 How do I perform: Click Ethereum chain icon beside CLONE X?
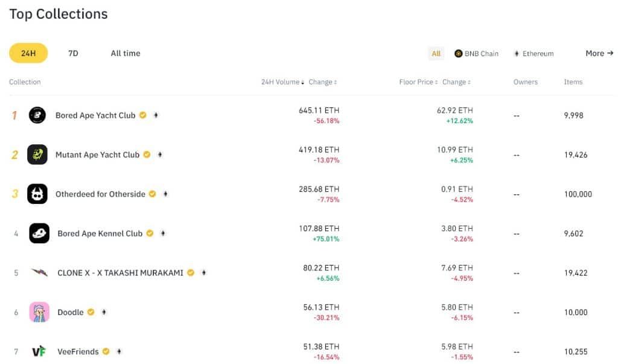pyautogui.click(x=204, y=272)
